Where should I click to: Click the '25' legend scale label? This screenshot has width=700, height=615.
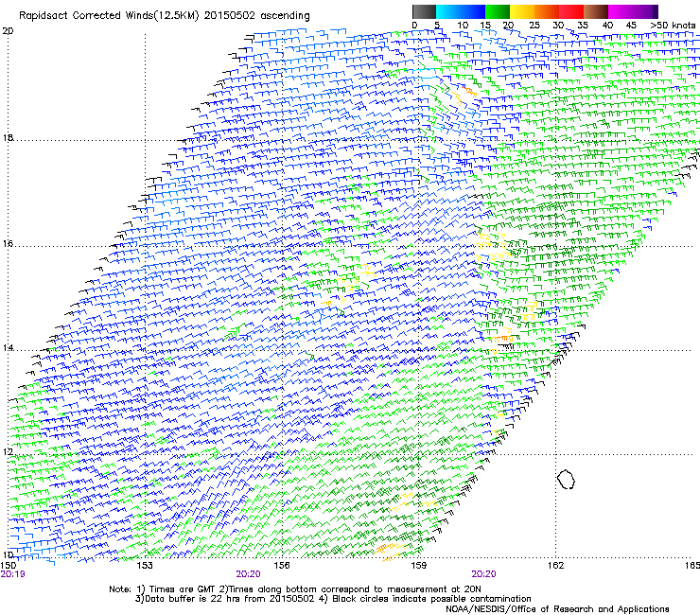tap(534, 26)
